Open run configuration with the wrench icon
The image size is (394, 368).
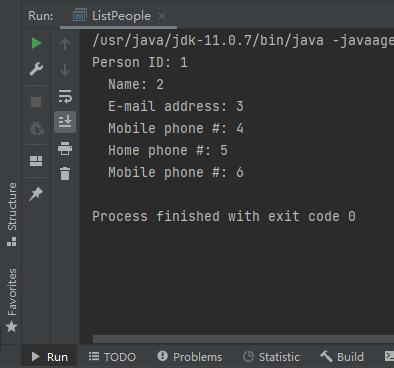36,69
